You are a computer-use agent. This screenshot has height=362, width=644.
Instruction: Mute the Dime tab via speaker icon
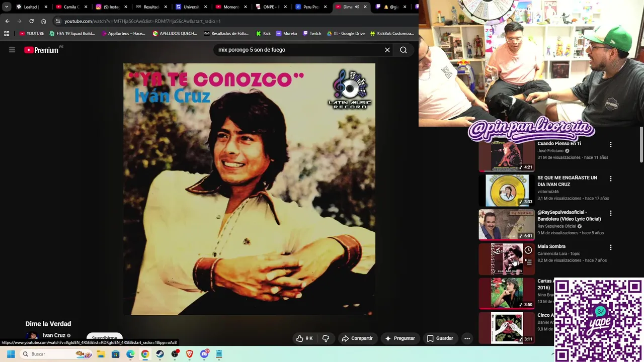click(357, 7)
